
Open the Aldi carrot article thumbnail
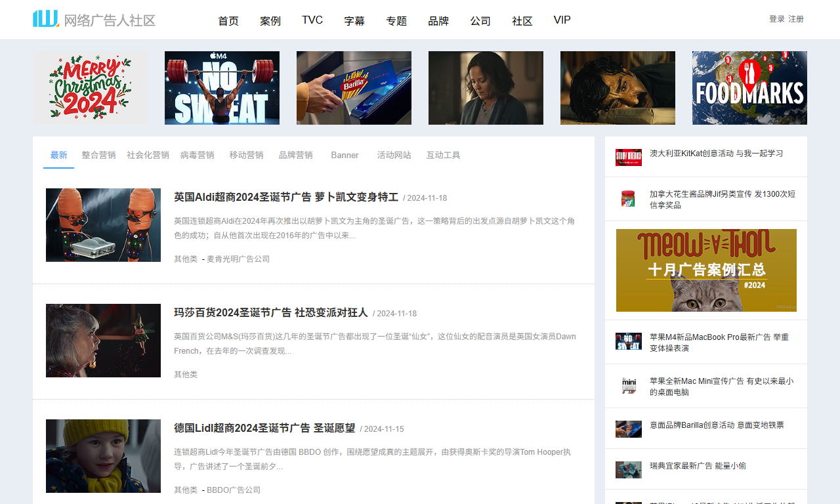pos(103,225)
